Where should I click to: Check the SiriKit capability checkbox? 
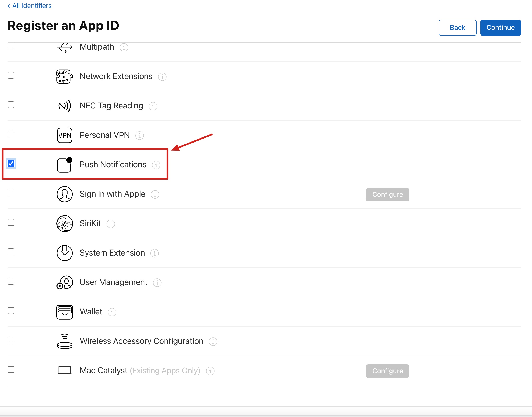11,222
